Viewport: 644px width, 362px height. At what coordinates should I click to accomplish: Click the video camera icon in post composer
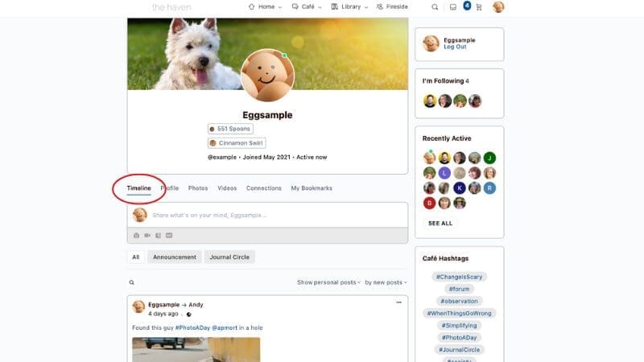coord(147,235)
